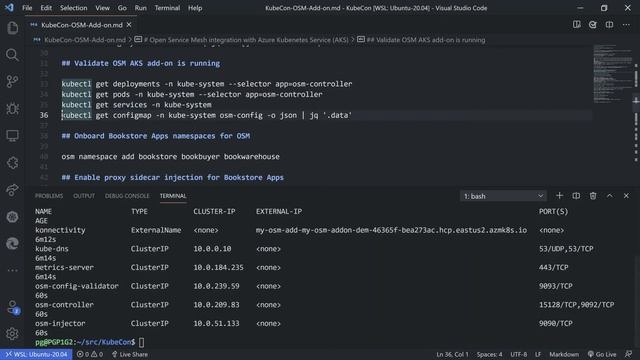Click the VS Code logo icon
This screenshot has width=640, height=360.
[x=9, y=8]
